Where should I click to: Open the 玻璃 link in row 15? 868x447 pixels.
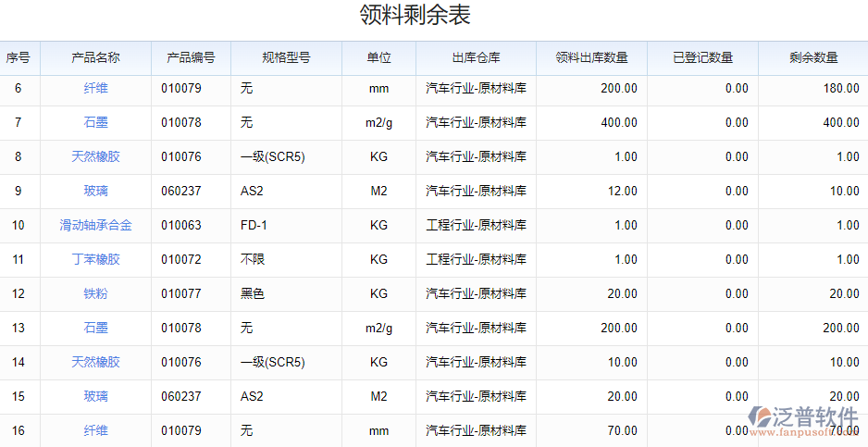95,397
